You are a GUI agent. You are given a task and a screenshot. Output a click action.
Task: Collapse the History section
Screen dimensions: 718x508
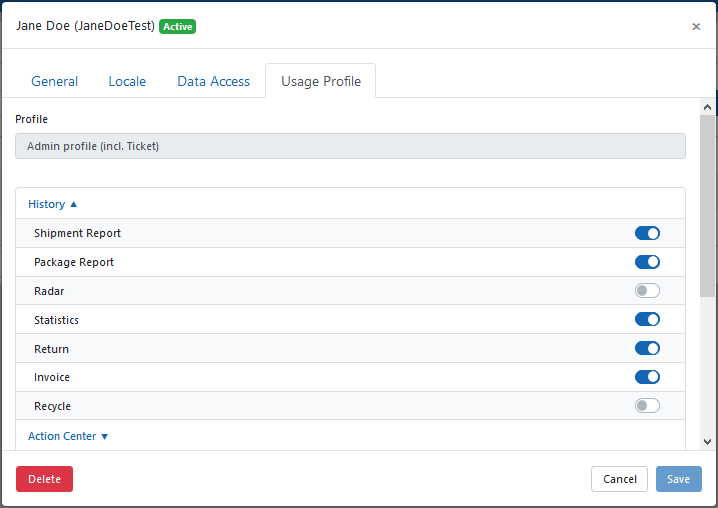pos(53,204)
